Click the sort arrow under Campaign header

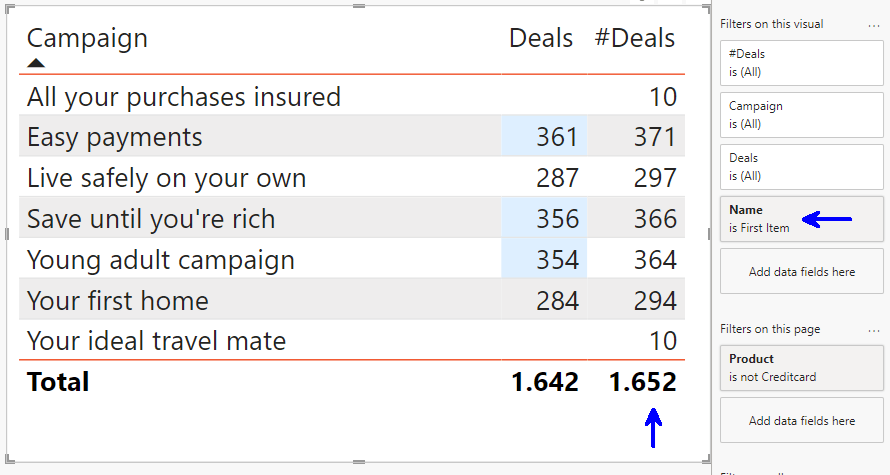[36, 63]
